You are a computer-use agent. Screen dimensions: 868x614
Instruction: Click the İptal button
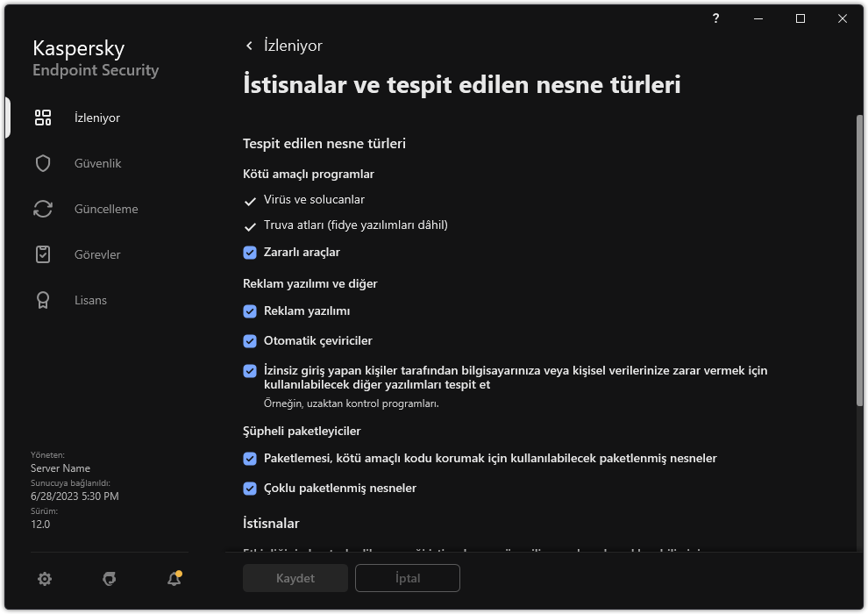coord(407,578)
